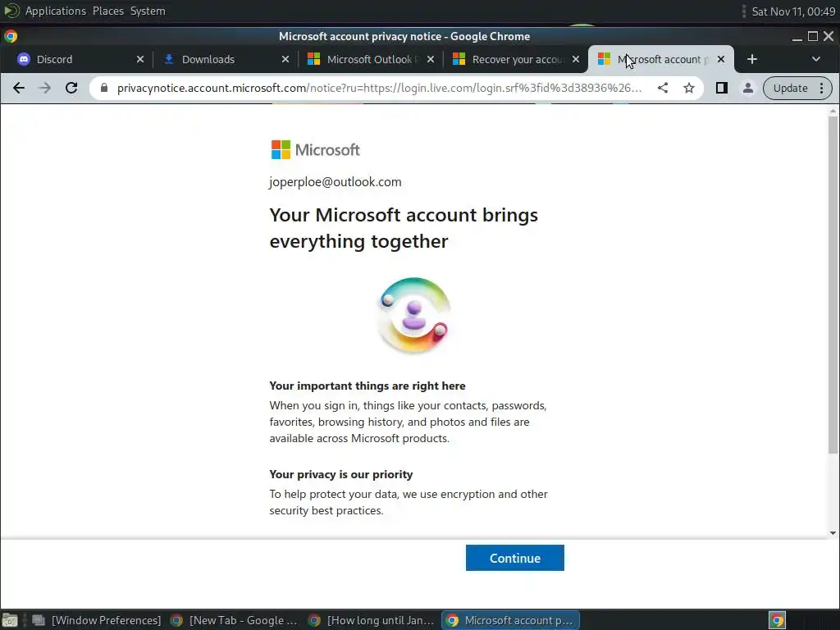The width and height of the screenshot is (840, 630).
Task: Open a new tab with the plus icon
Action: tap(752, 59)
